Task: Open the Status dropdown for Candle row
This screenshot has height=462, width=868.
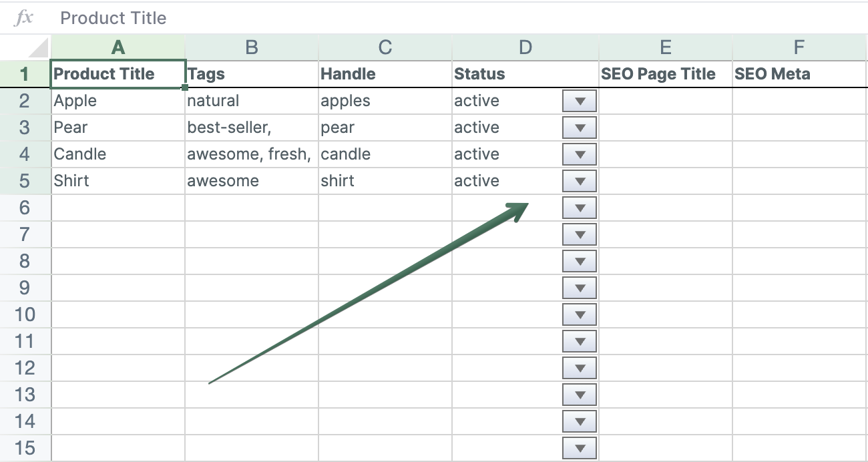Action: [x=578, y=154]
